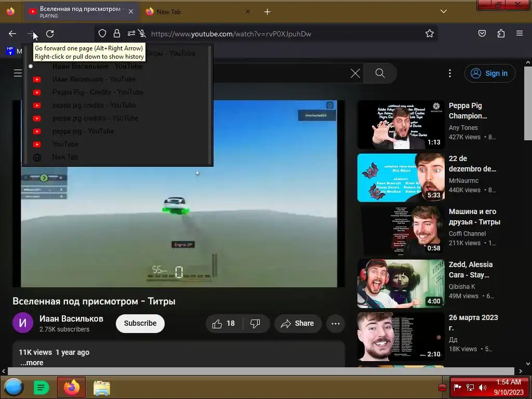Screen dimensions: 532x399
Task: Click the taskbar clock showing 1:54 AM
Action: tap(508, 387)
